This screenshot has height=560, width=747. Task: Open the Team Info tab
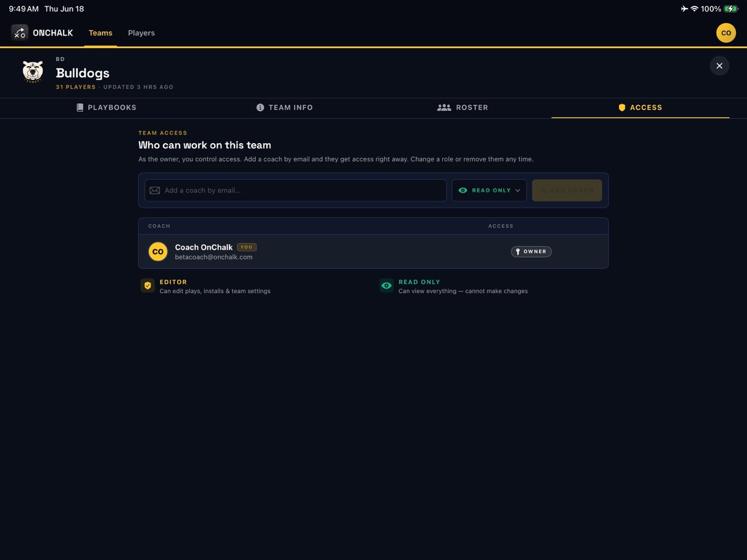point(284,108)
